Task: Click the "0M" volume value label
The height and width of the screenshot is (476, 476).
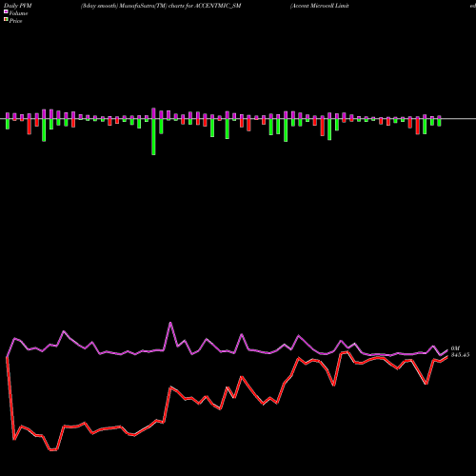Action: (455, 348)
